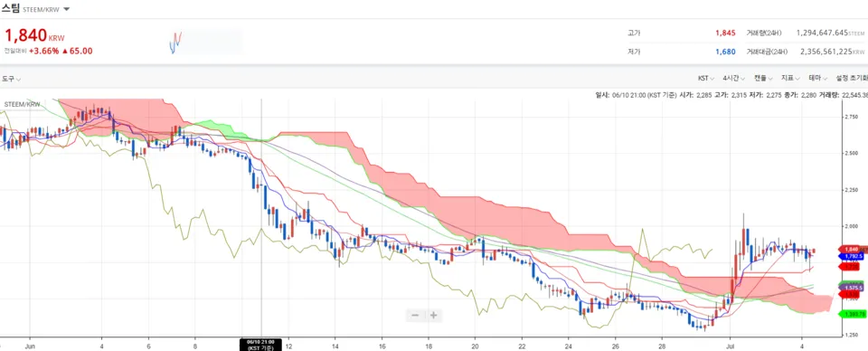The height and width of the screenshot is (351, 868).
Task: Click the 1,294,647.645 STEEM volume value
Action: [830, 33]
